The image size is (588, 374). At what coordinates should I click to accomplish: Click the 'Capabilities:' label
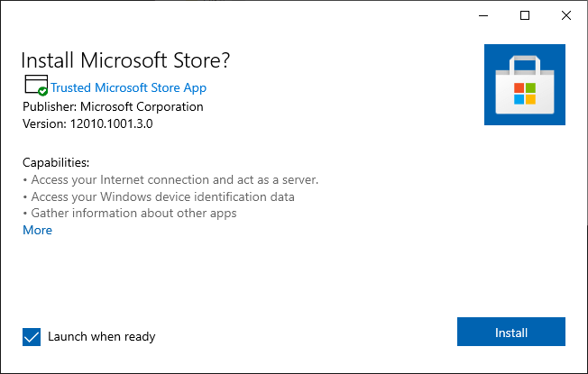pyautogui.click(x=56, y=162)
